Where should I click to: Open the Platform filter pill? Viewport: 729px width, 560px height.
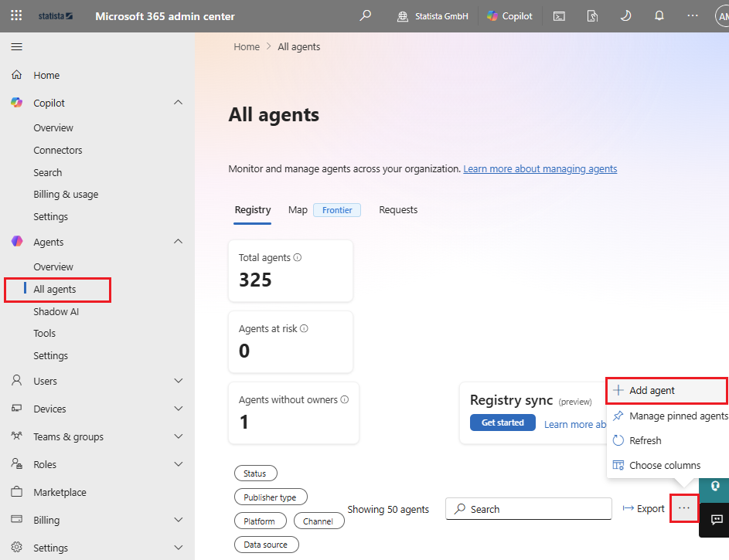tap(260, 521)
